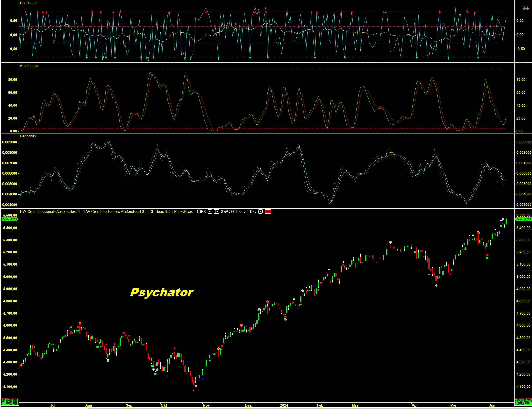Click the Neocortex indicator label
The height and width of the screenshot is (409, 532).
[x=28, y=136]
